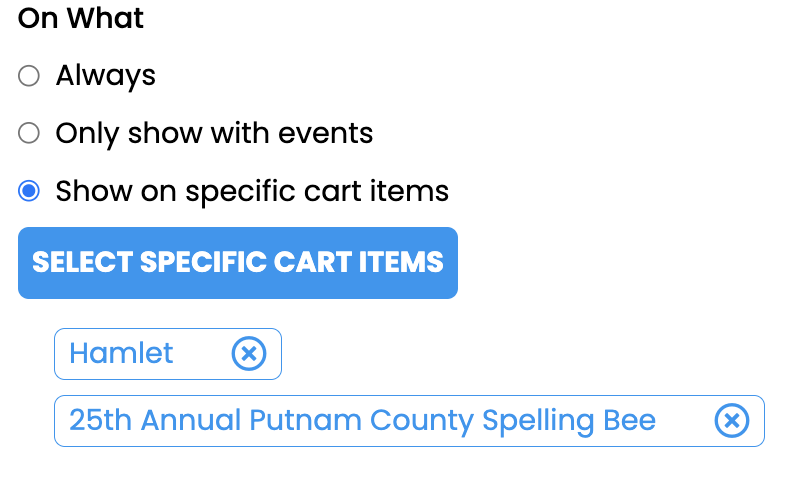Select the "Always" radio button
The image size is (796, 480).
pos(29,76)
